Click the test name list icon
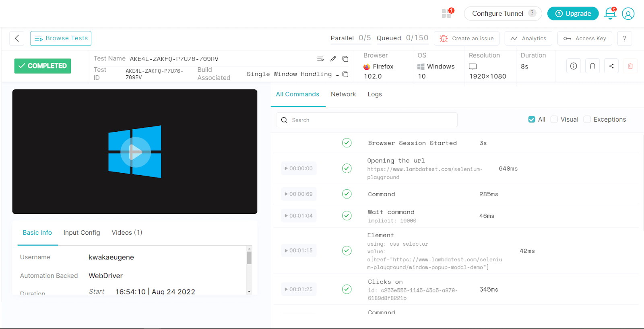The width and height of the screenshot is (644, 329). [x=320, y=59]
